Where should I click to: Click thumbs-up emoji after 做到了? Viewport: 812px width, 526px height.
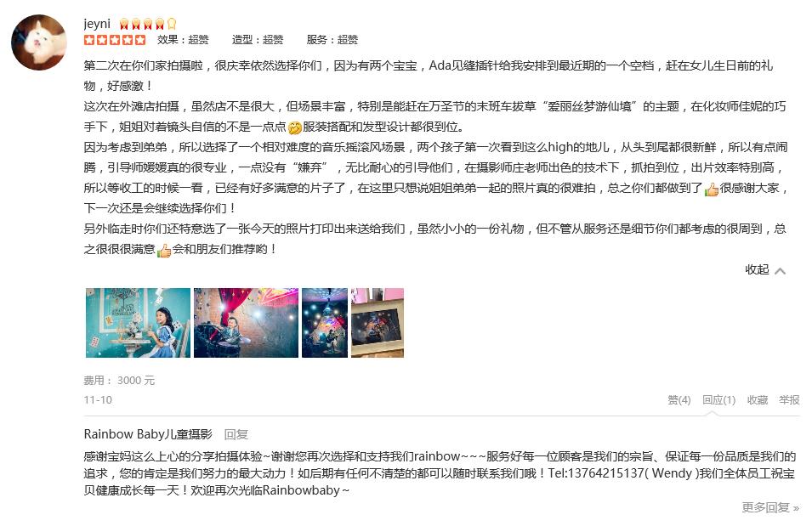(x=712, y=189)
